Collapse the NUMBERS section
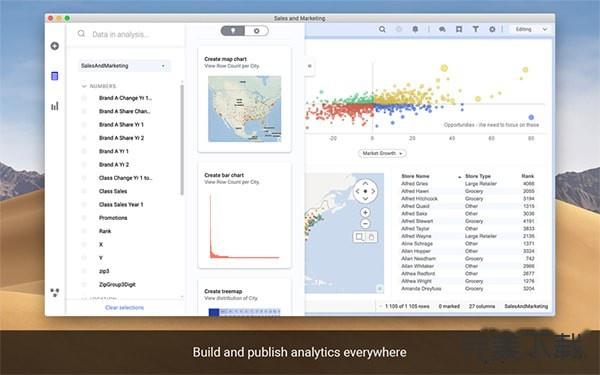The height and width of the screenshot is (375, 600). [84, 86]
